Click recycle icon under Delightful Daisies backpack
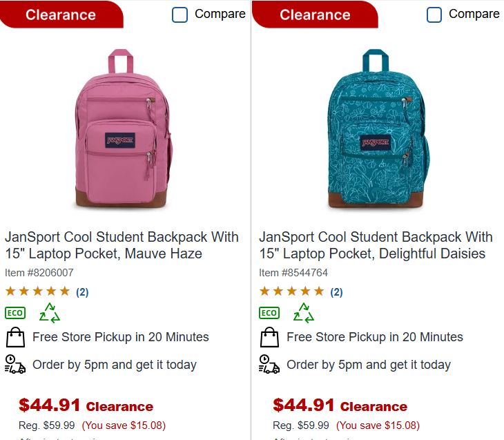The height and width of the screenshot is (440, 504). [x=304, y=313]
